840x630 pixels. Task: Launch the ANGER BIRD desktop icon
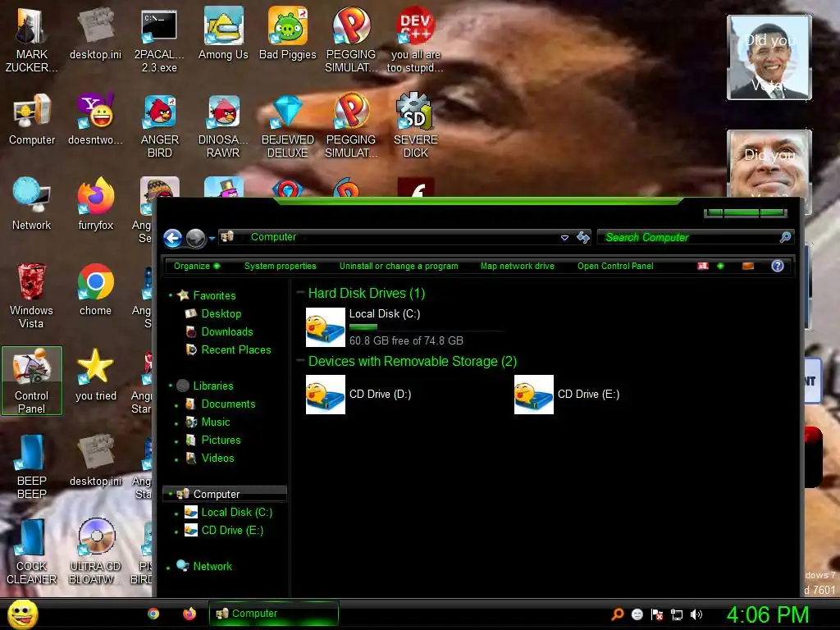click(x=159, y=126)
